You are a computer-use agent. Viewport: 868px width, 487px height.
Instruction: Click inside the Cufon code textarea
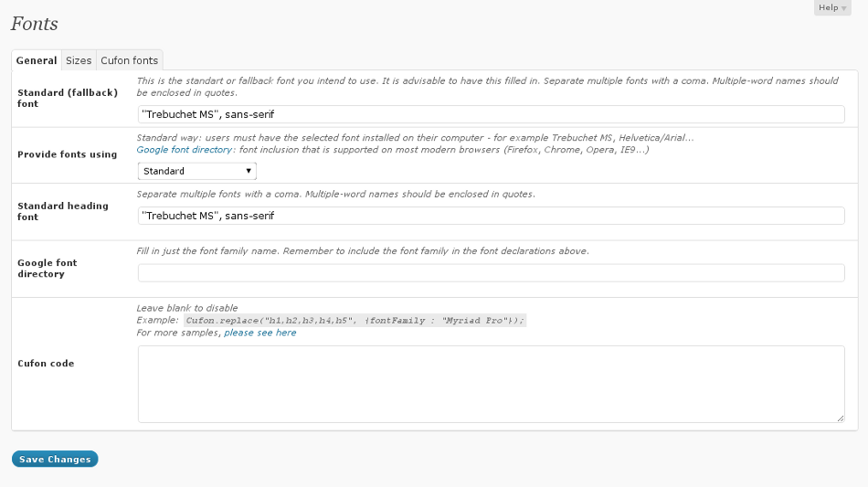[491, 384]
